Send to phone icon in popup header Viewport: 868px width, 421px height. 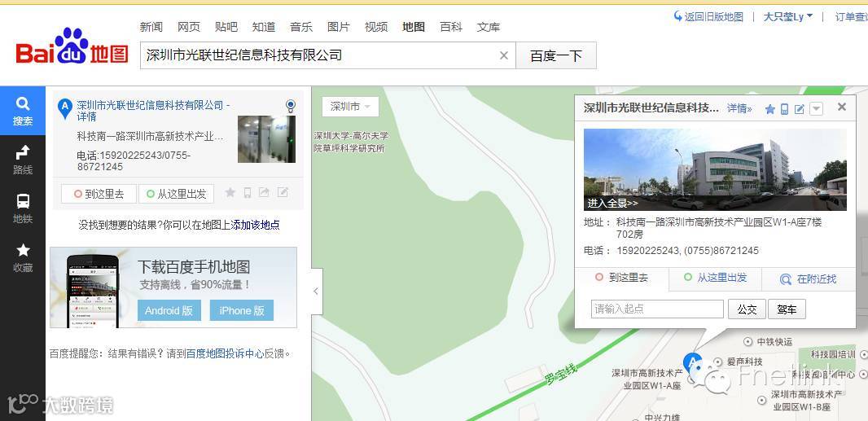click(784, 109)
